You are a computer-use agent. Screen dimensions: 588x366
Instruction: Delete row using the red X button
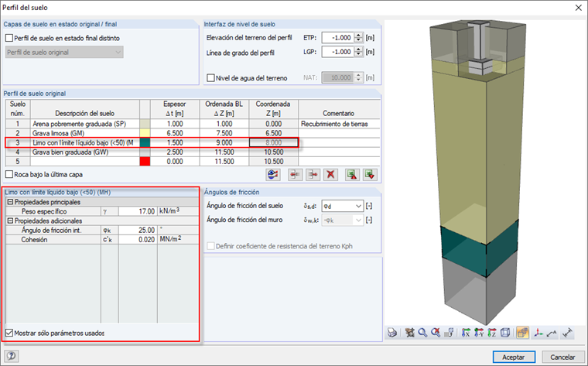pos(331,175)
